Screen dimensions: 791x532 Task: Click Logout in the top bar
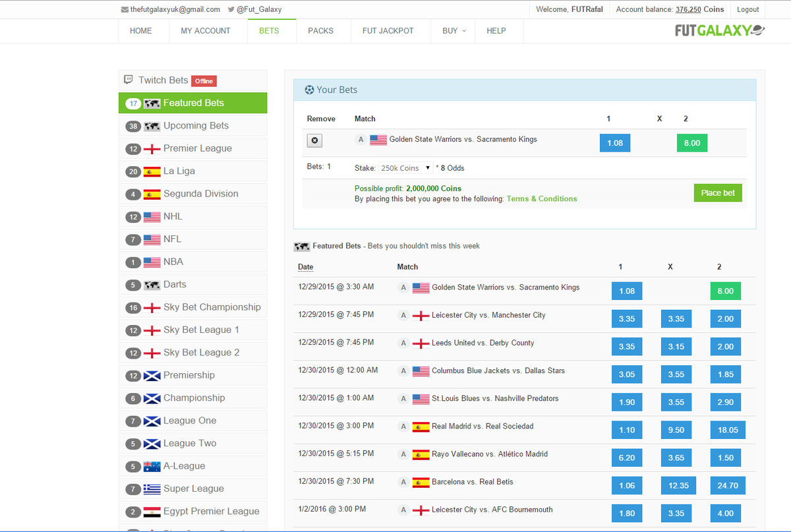pos(748,9)
